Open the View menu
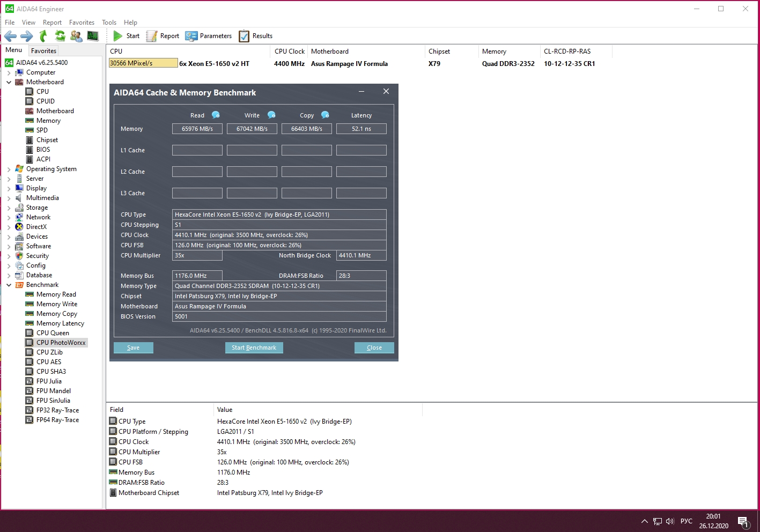This screenshot has height=532, width=760. point(28,23)
